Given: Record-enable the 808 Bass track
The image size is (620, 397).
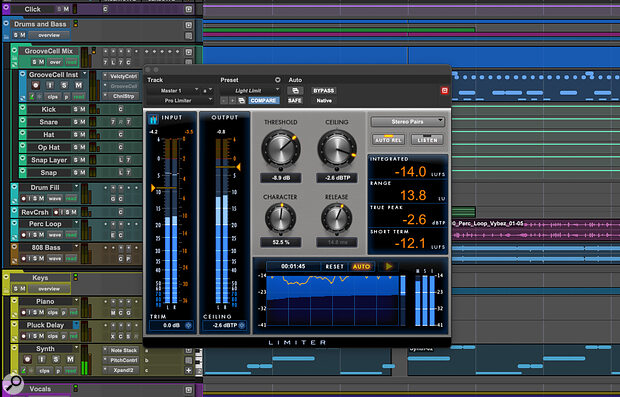Looking at the screenshot, I should pos(24,259).
